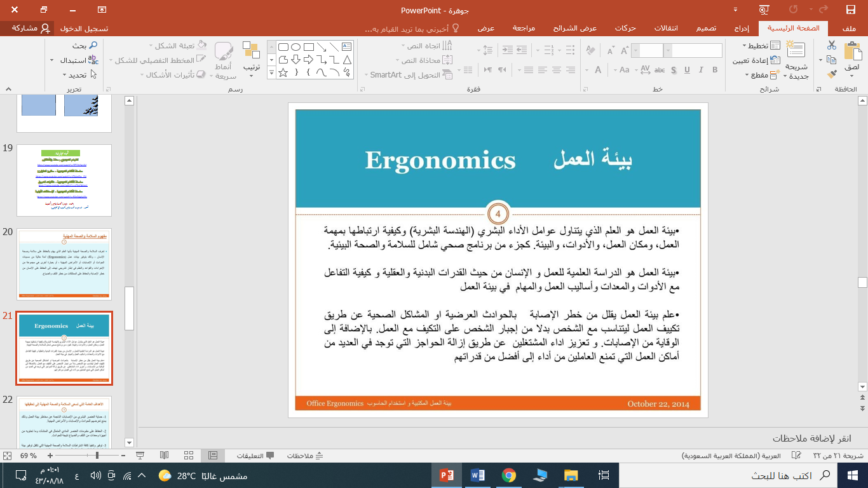Viewport: 868px width, 488px height.
Task: Open the Insert (إدراج) ribbon tab
Action: [742, 29]
